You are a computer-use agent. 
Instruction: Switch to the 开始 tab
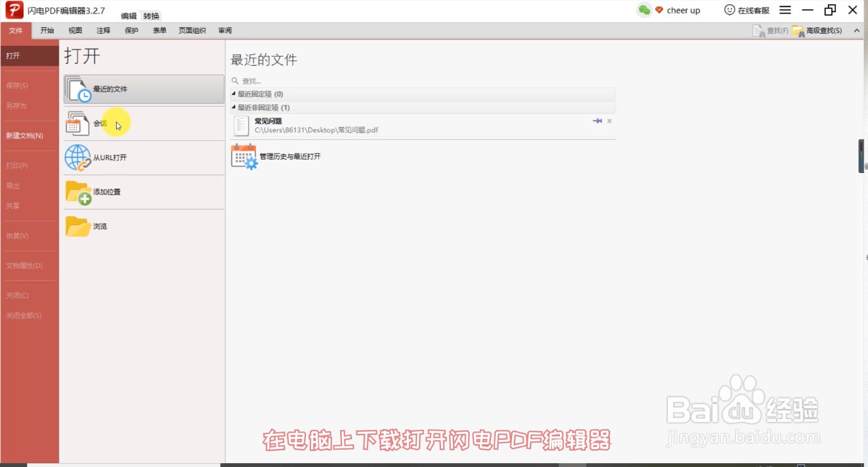[x=47, y=30]
